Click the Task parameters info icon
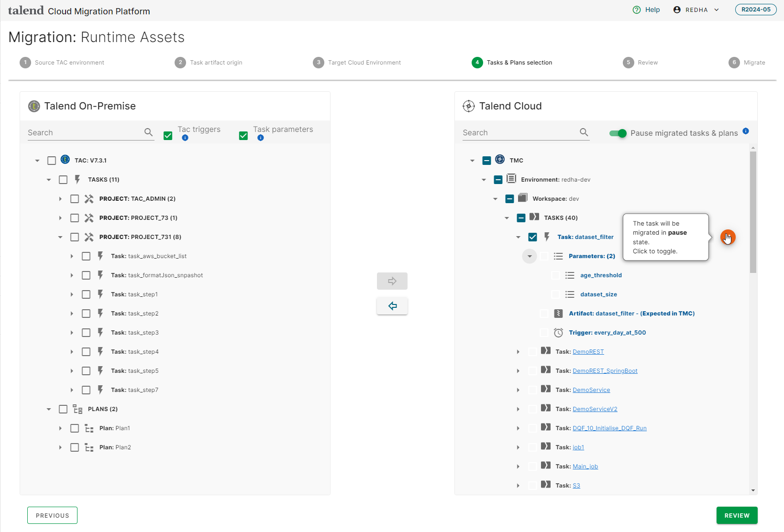Viewport: 784px width, 532px height. coord(261,138)
